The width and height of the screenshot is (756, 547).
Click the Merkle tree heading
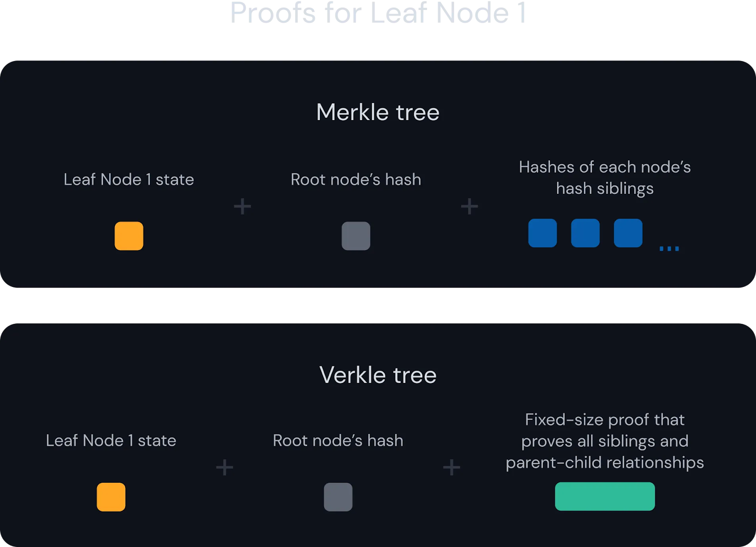(x=378, y=113)
